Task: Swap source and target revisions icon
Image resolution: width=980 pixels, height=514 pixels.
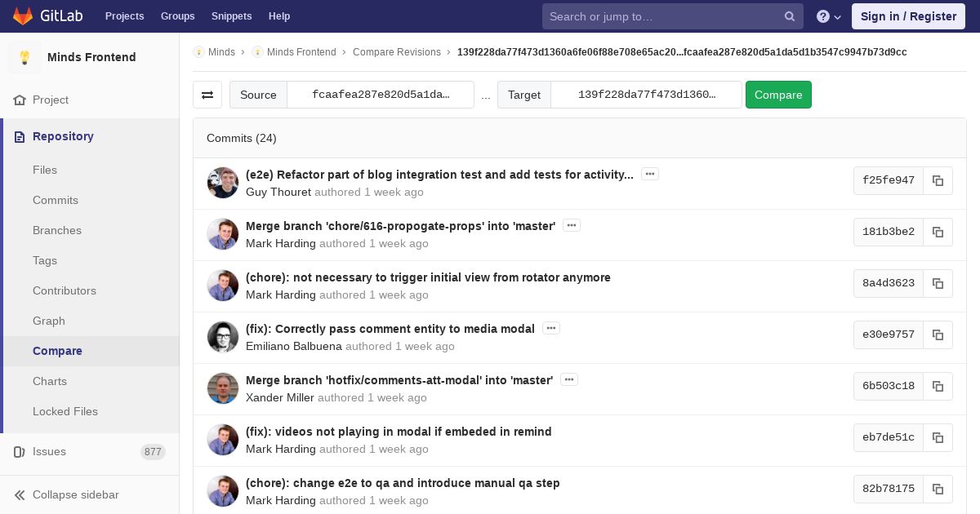Action: click(207, 95)
